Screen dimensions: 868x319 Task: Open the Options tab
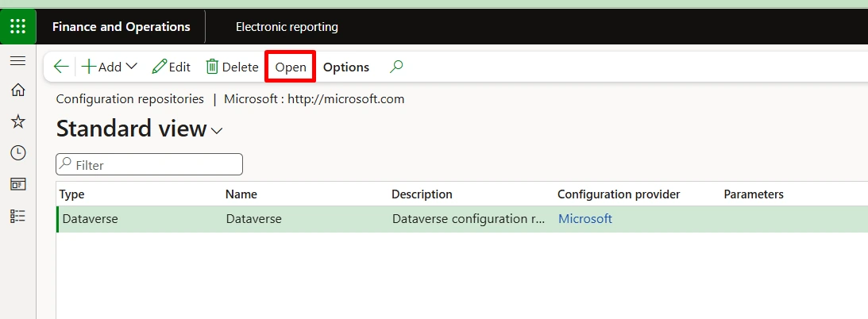coord(346,67)
